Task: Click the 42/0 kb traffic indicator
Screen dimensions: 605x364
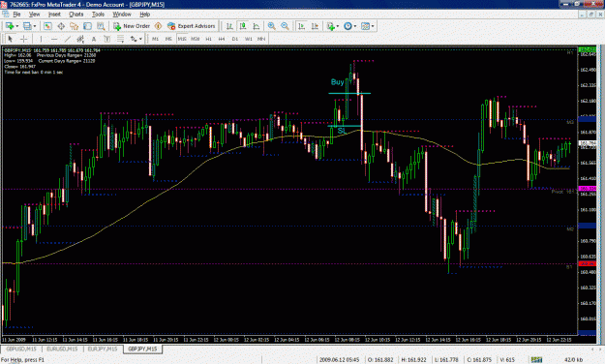Action: (574, 360)
